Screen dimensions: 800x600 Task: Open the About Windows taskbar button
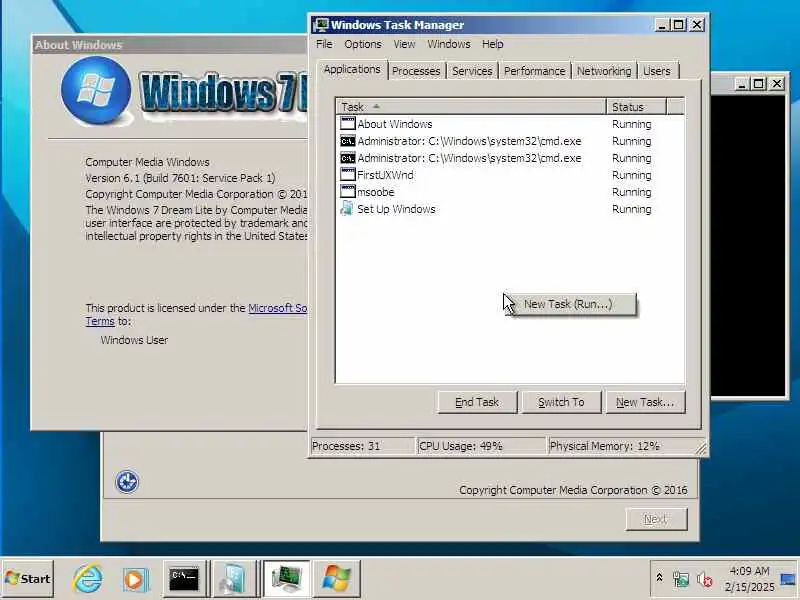click(x=336, y=579)
